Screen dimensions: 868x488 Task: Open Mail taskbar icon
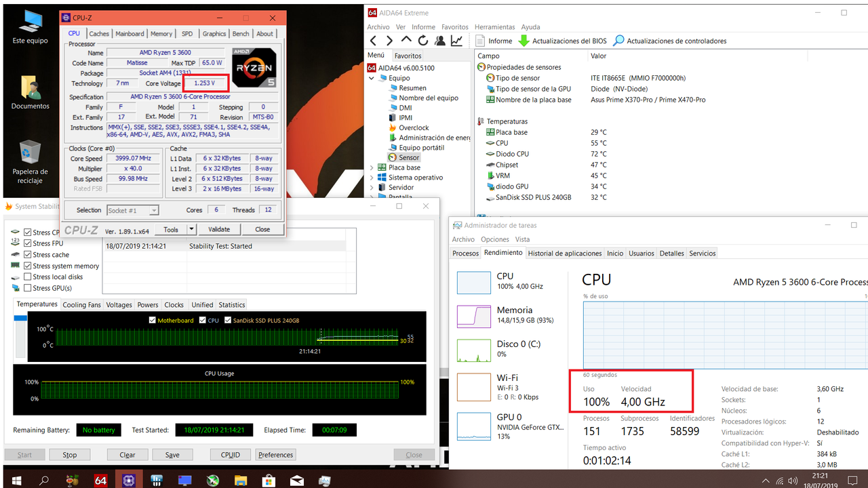(296, 481)
